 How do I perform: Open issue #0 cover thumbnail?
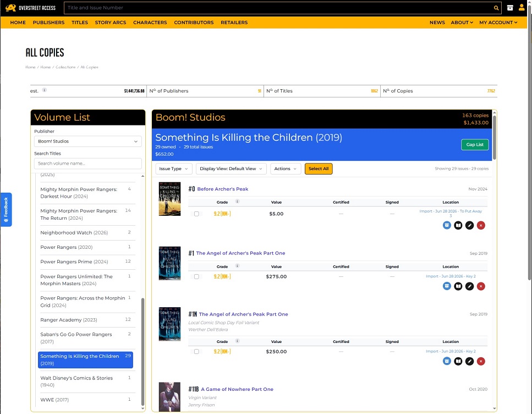[169, 199]
